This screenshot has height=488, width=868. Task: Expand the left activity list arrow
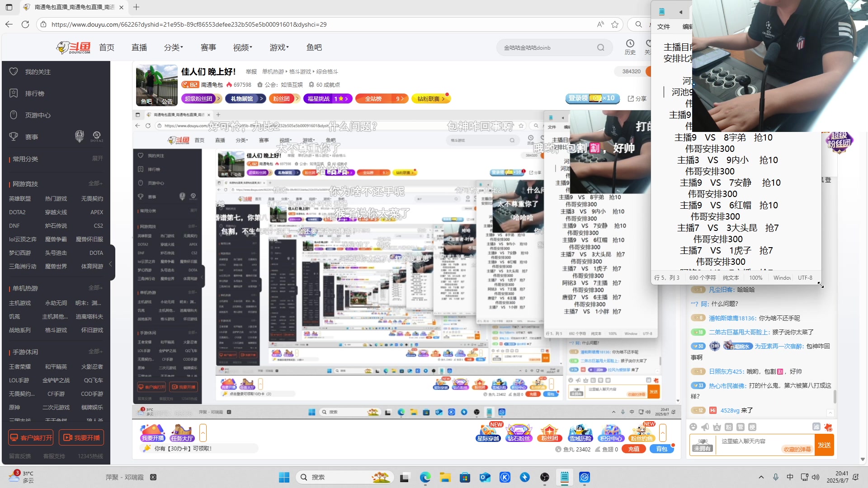pyautogui.click(x=203, y=433)
